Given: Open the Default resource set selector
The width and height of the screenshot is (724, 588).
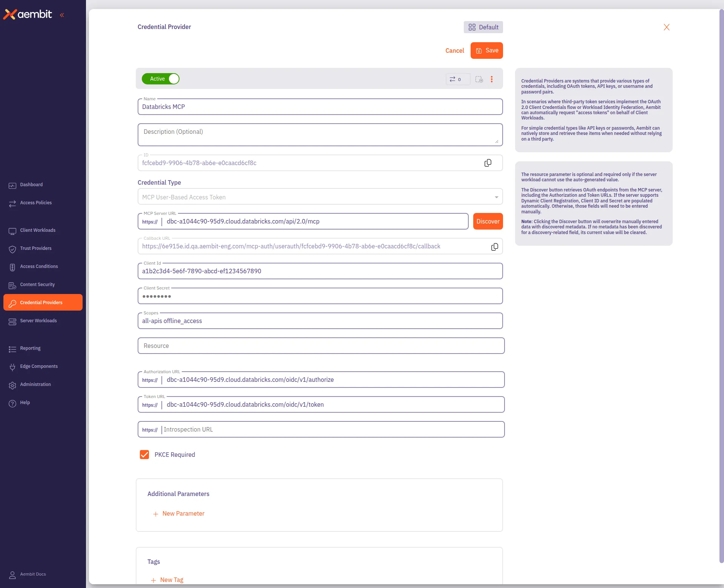Looking at the screenshot, I should [x=483, y=27].
